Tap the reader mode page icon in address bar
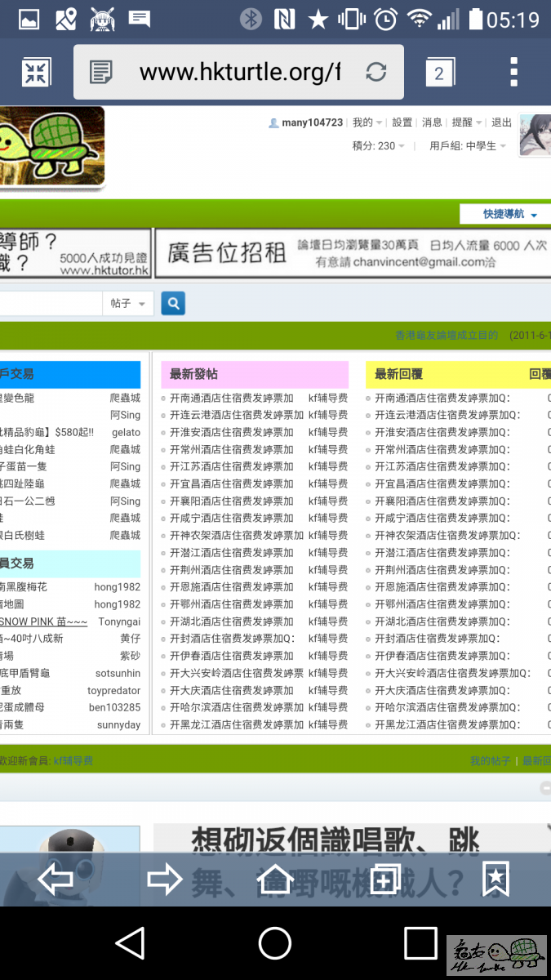 101,72
